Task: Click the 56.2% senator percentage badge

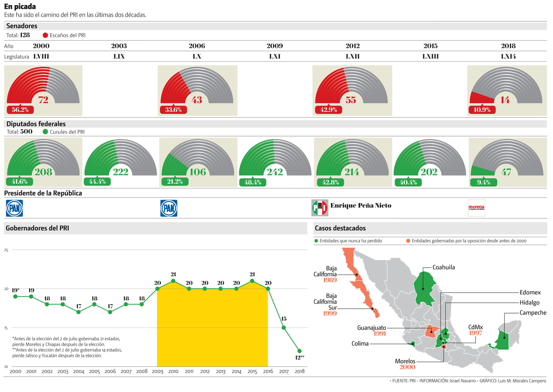Action: 20,110
